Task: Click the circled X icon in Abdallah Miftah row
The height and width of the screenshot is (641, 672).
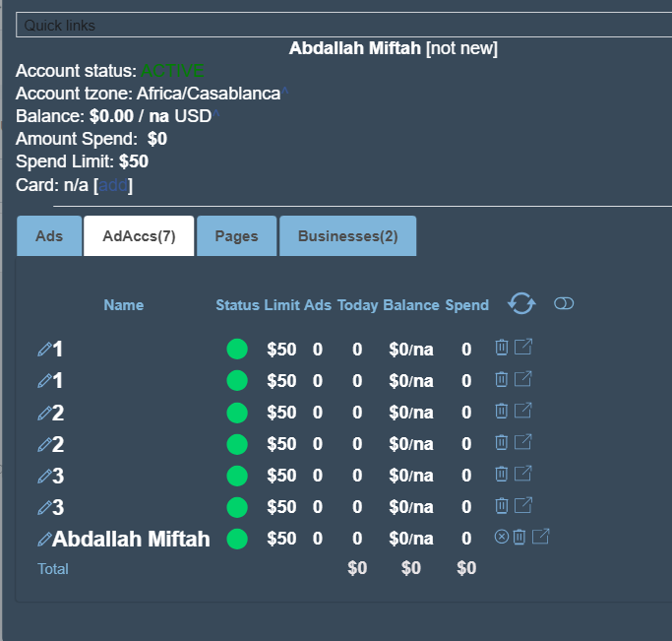Action: 501,538
